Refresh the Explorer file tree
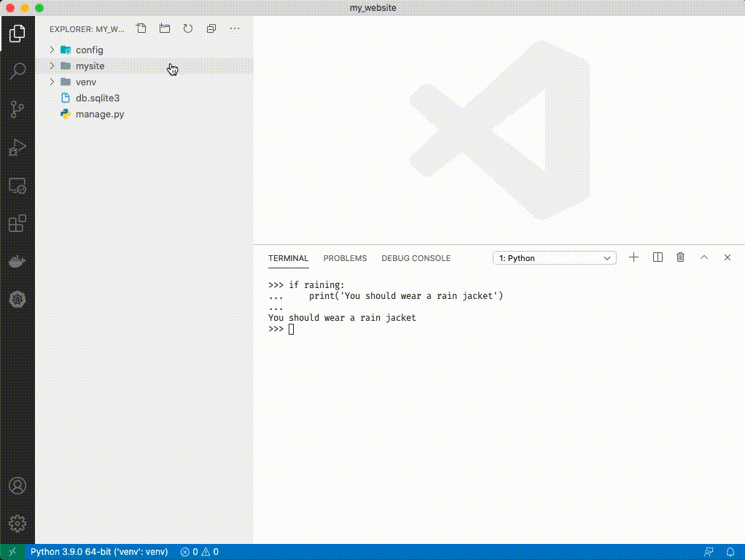Image resolution: width=745 pixels, height=560 pixels. pyautogui.click(x=187, y=28)
